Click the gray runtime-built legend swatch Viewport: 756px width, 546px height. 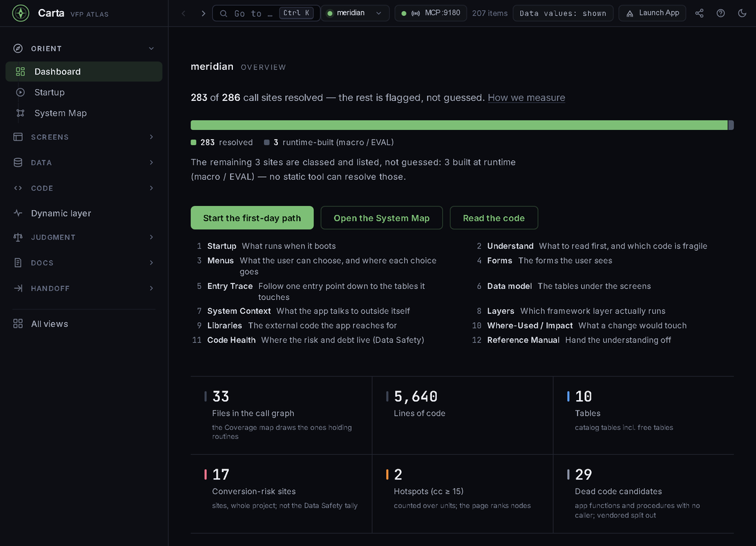pos(267,142)
